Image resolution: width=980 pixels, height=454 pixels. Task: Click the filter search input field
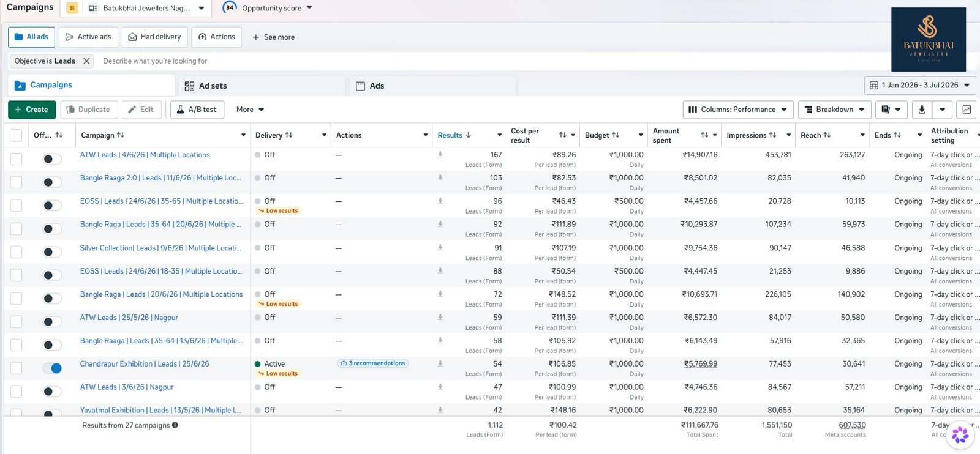[x=490, y=61]
